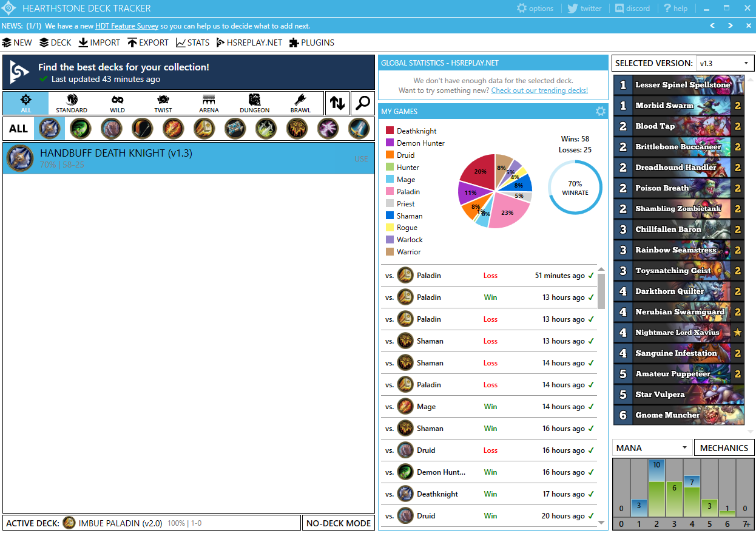
Task: Filter decks by Mage class icon
Action: coord(173,129)
